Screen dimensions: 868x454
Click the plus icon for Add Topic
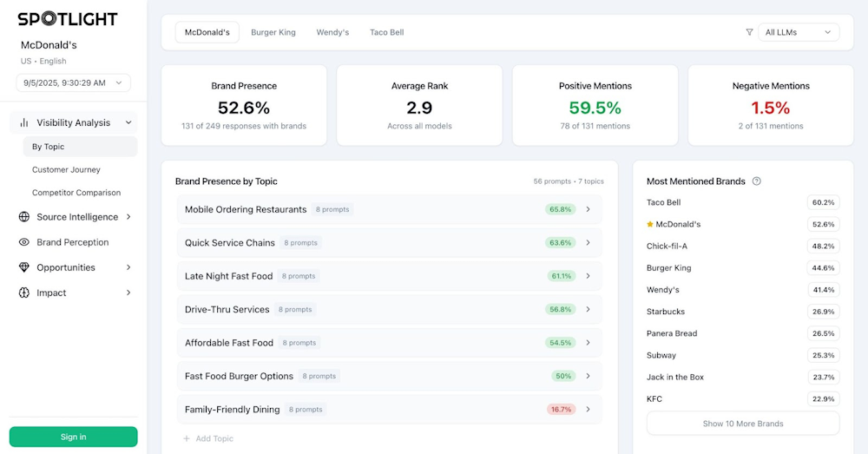pyautogui.click(x=186, y=438)
